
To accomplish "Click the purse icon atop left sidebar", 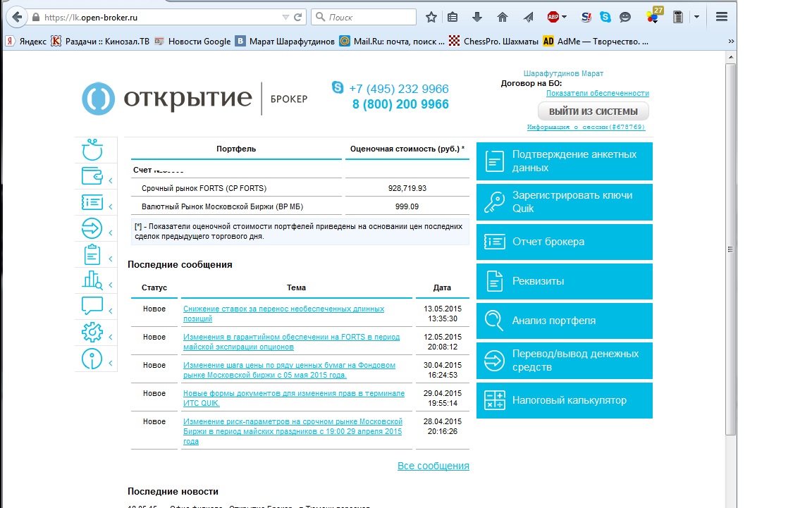I will 92,150.
